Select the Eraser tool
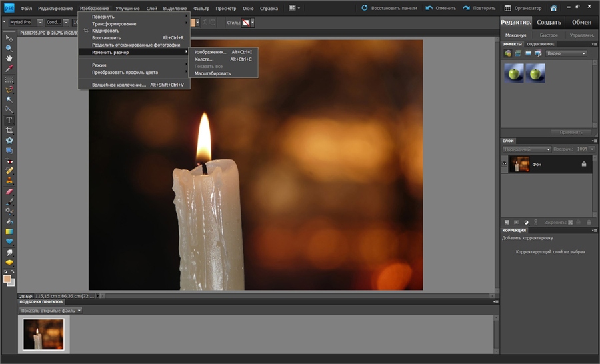600x364 pixels. point(9,191)
